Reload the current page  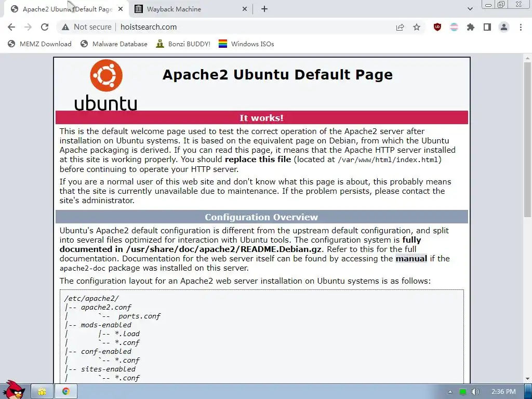(45, 27)
